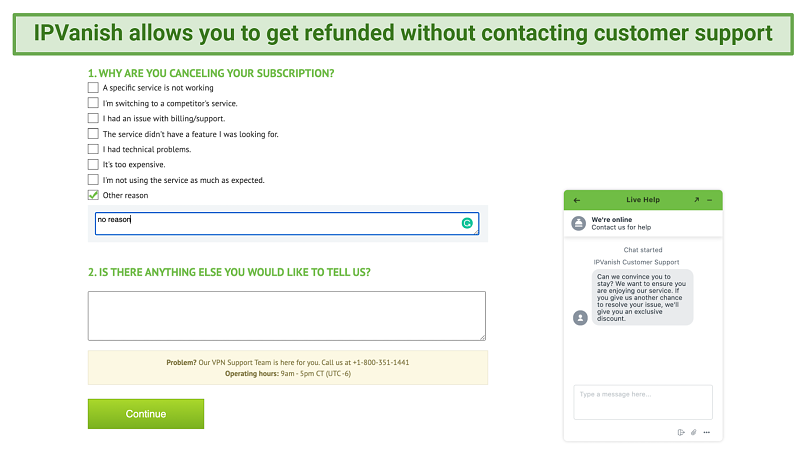Click the 'Type a message here' chat box
The image size is (806, 453).
[643, 402]
